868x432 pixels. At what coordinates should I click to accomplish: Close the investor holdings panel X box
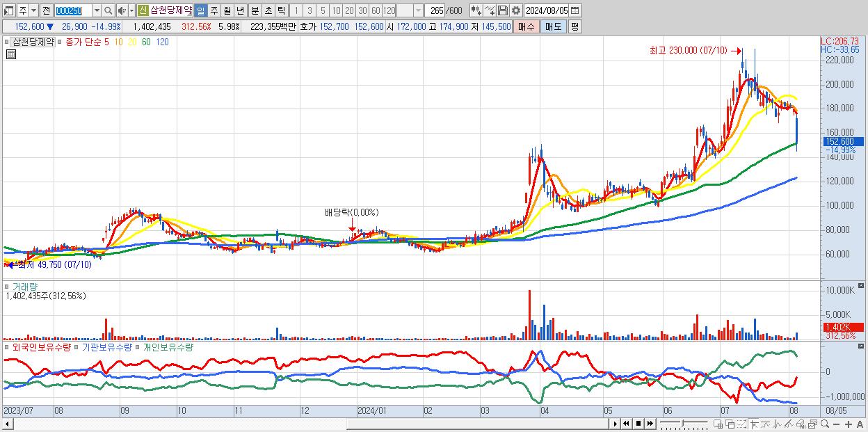pos(862,346)
